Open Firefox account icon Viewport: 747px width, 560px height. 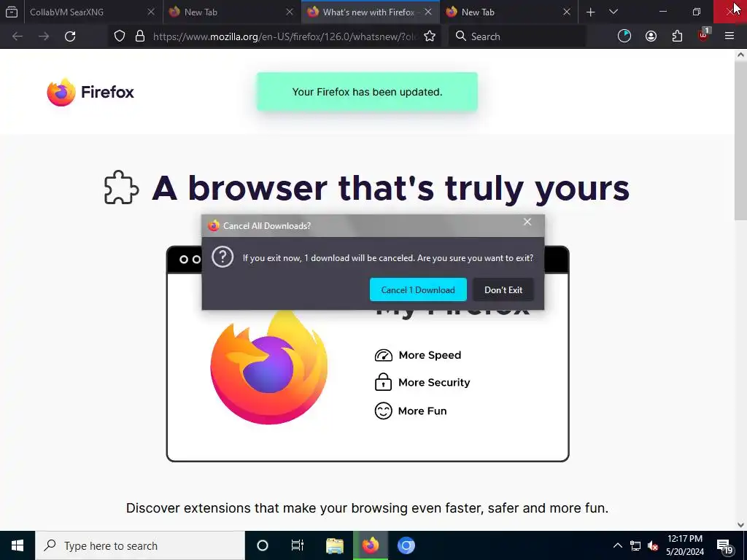pyautogui.click(x=651, y=36)
